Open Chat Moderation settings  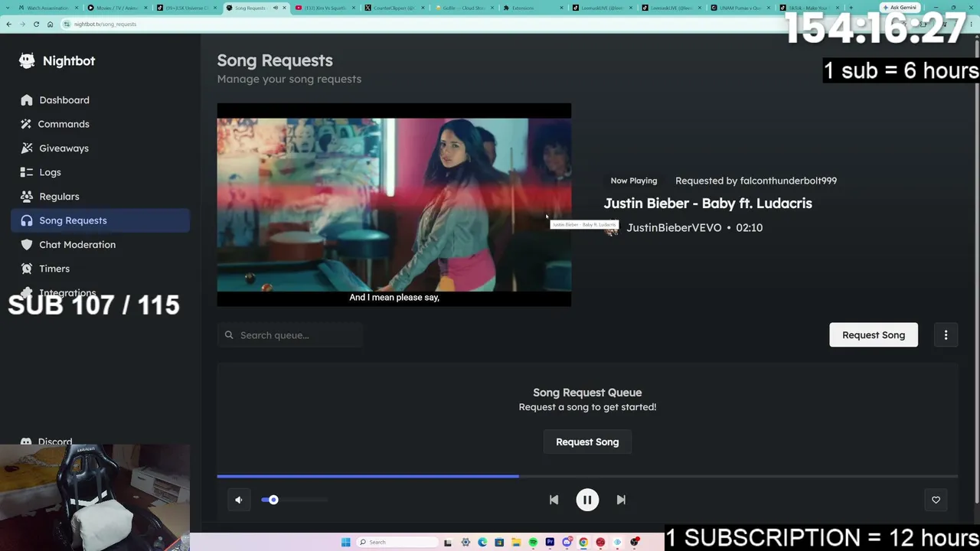(x=100, y=245)
